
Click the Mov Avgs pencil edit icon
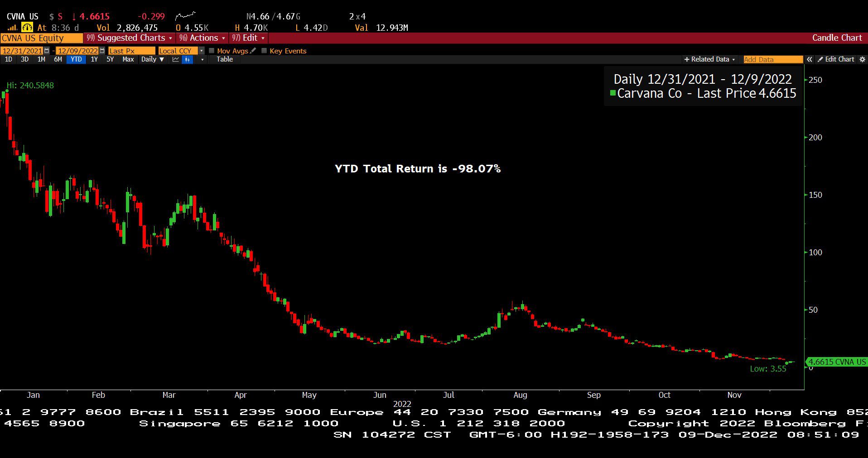pyautogui.click(x=253, y=51)
